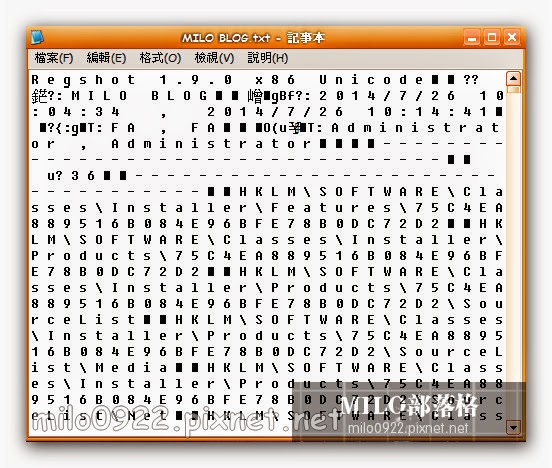Click the 'MILO BLOG' text in the document
552x468 pixels.
[139, 96]
